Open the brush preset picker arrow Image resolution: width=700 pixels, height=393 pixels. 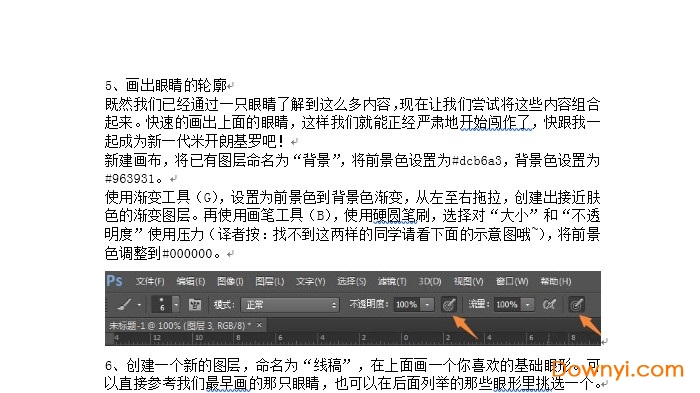pyautogui.click(x=176, y=305)
